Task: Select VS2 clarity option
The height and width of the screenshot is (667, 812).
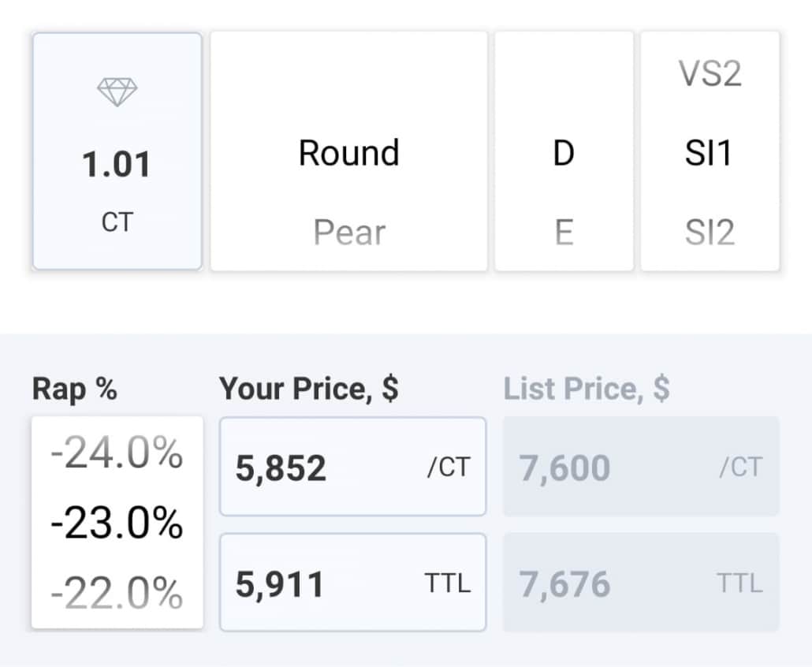Action: [710, 75]
